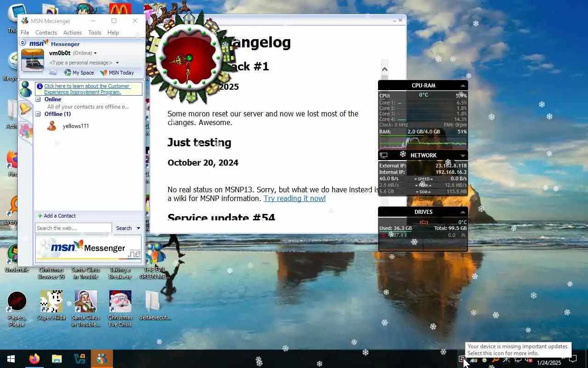Open the File menu in MSN Messenger
Viewport: 588px width, 368px height.
click(x=25, y=33)
